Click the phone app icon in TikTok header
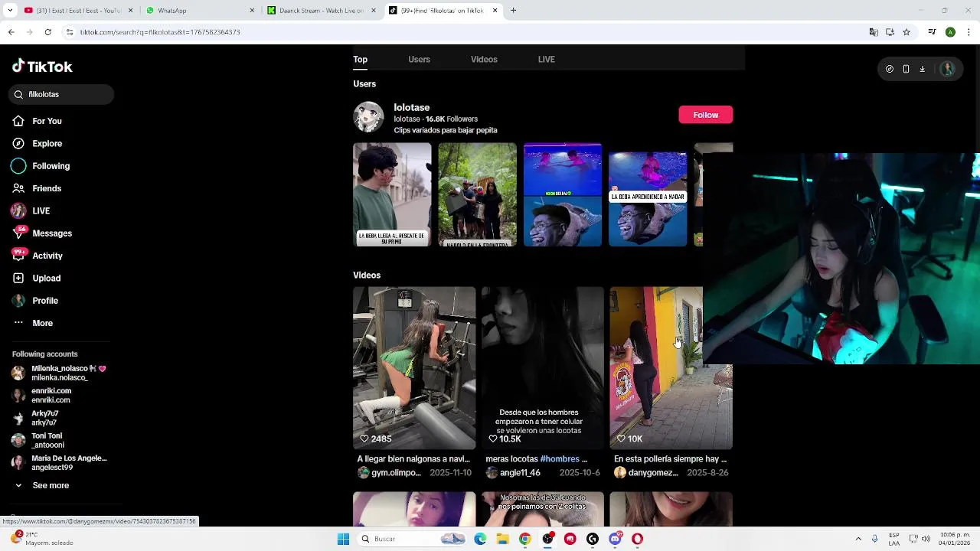980x551 pixels. (x=906, y=69)
